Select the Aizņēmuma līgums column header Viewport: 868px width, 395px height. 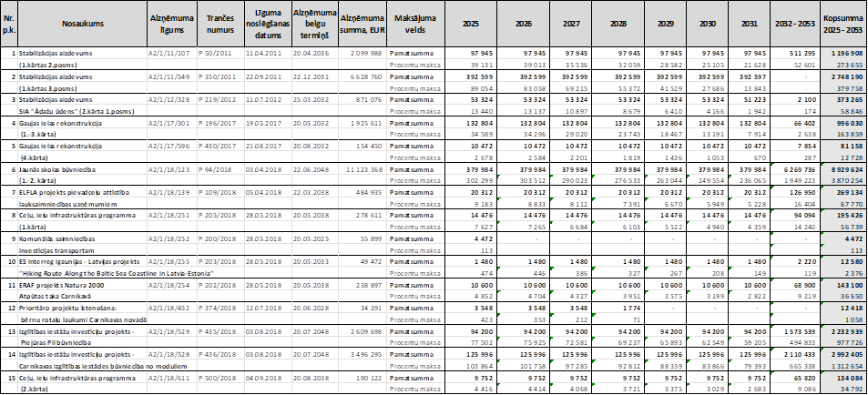[x=168, y=24]
